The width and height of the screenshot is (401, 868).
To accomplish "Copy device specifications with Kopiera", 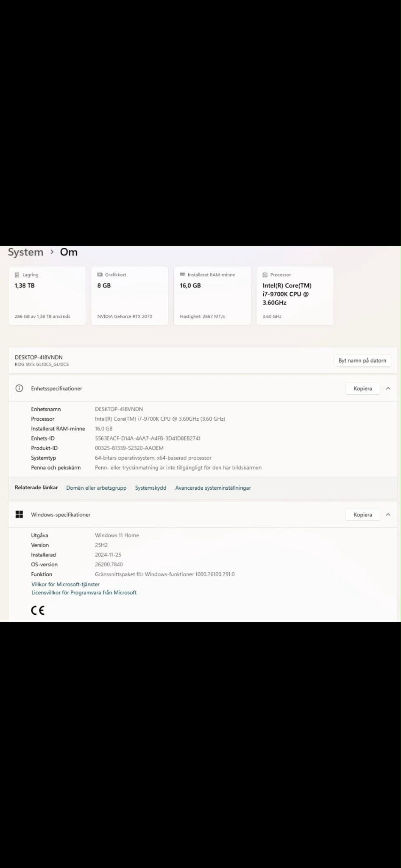I will coord(362,388).
